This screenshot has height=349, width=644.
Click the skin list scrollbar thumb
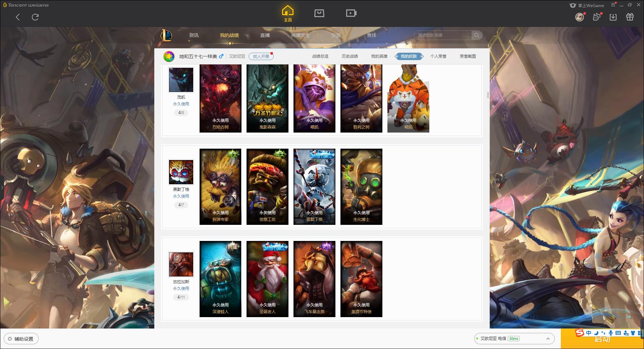[x=488, y=95]
